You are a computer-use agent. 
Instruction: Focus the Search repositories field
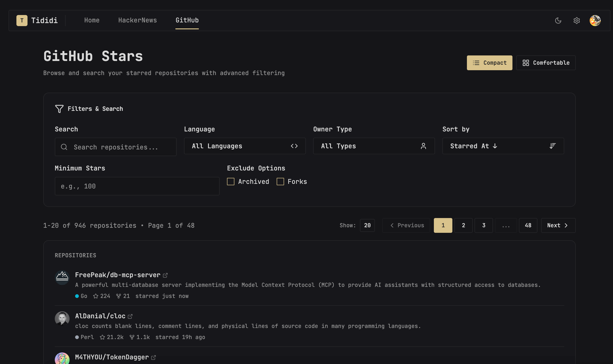pos(116,147)
